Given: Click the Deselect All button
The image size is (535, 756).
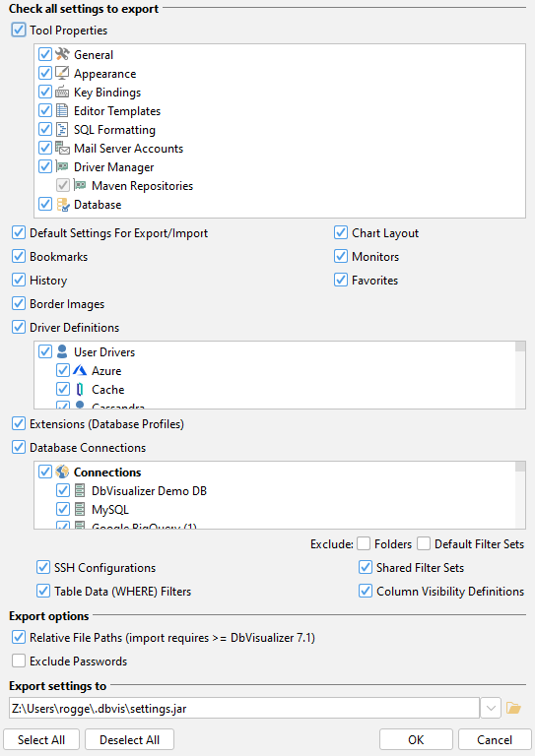Looking at the screenshot, I should [129, 739].
